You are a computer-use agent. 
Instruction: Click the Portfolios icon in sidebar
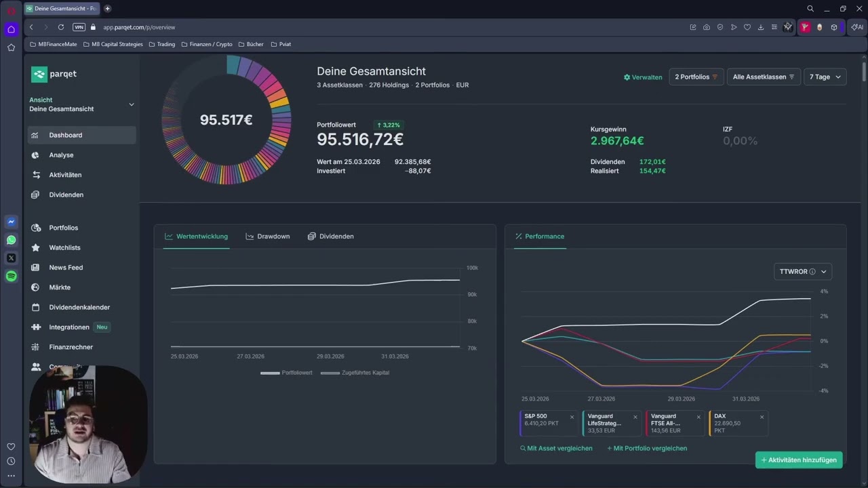[x=36, y=228]
